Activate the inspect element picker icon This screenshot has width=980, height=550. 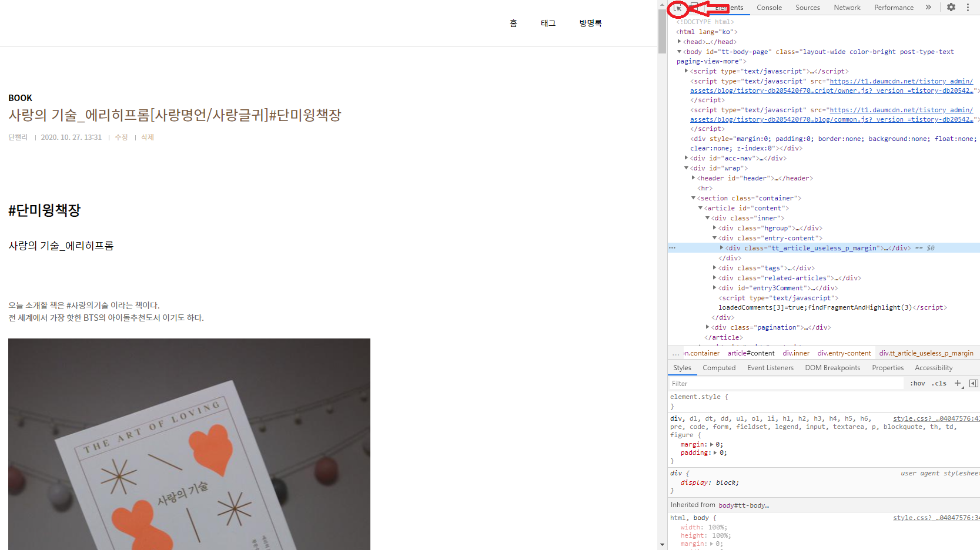pos(677,8)
